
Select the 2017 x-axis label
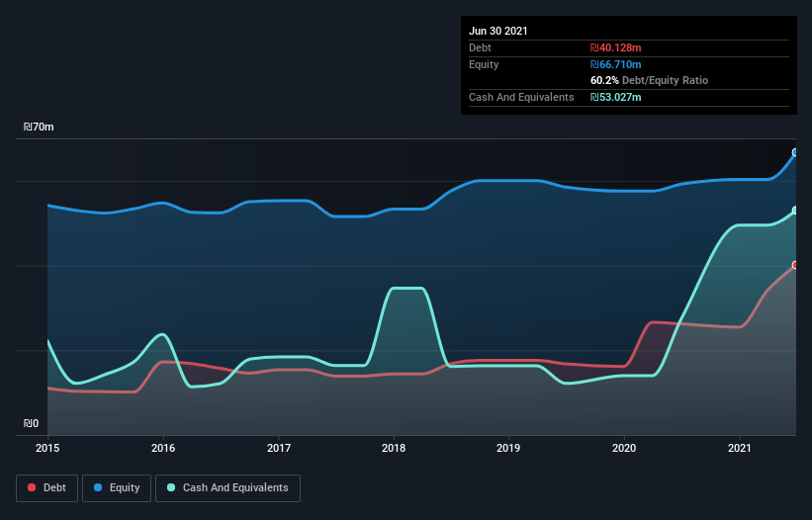279,448
